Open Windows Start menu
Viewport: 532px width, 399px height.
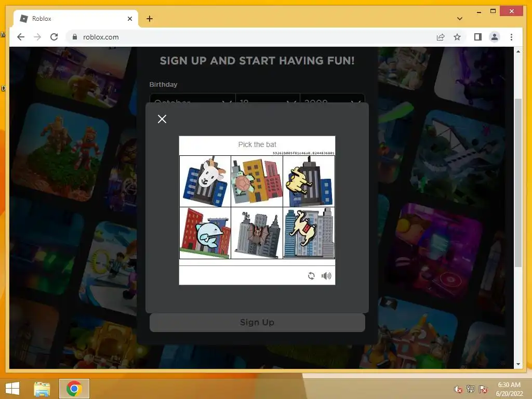pyautogui.click(x=12, y=389)
